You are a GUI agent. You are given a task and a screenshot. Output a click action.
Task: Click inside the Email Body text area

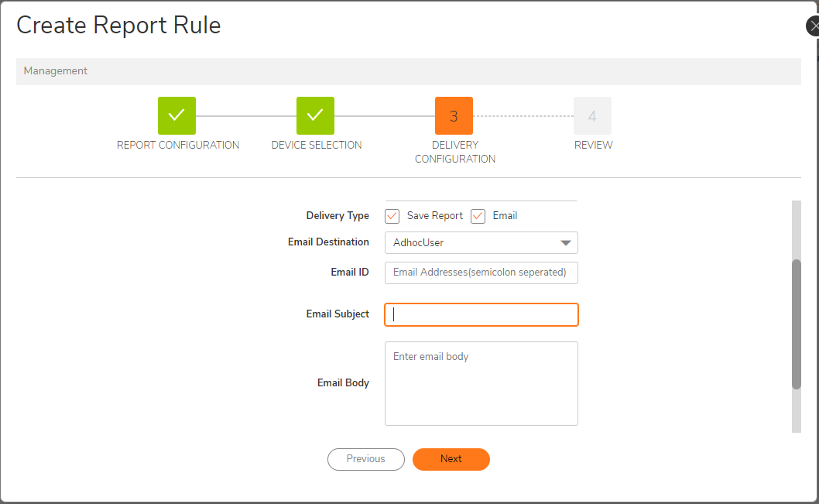[481, 383]
